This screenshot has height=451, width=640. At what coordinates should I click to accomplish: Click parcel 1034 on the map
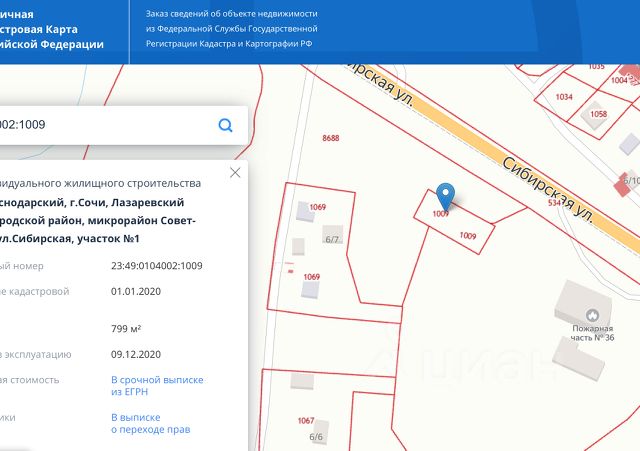pyautogui.click(x=564, y=97)
